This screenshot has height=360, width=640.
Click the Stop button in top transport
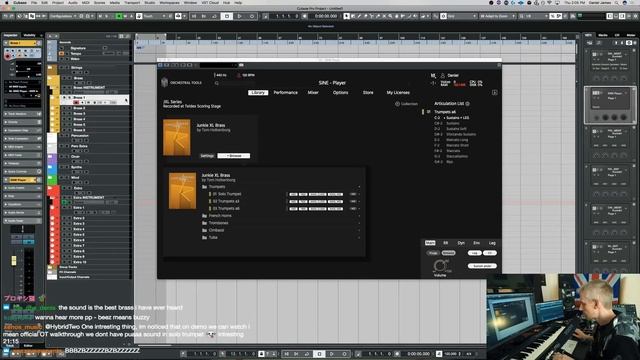pos(227,16)
